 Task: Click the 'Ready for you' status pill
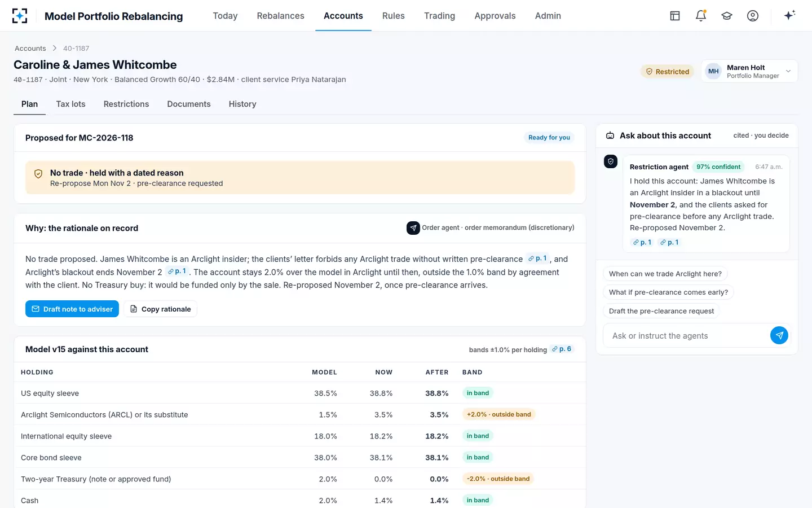coord(549,138)
